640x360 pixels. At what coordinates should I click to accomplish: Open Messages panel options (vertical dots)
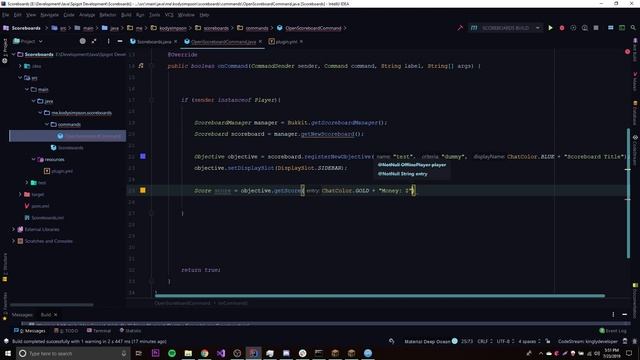click(x=613, y=314)
